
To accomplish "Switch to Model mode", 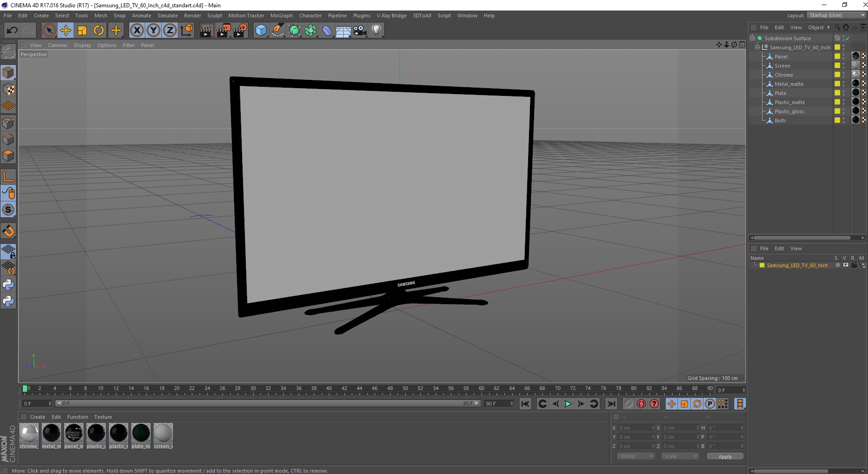I will click(x=8, y=73).
